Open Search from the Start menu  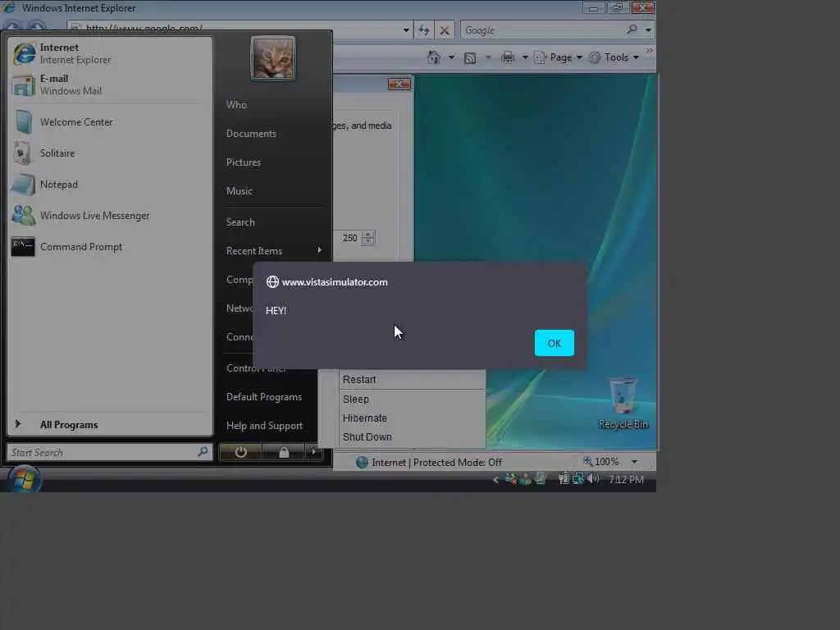(x=240, y=222)
